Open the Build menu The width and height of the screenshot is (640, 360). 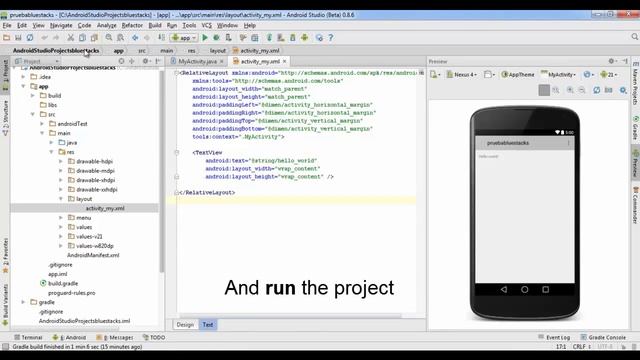tap(155, 25)
